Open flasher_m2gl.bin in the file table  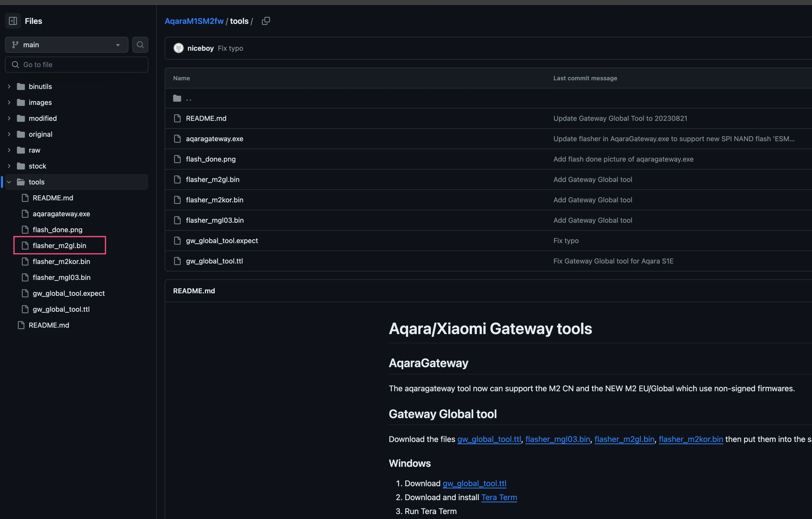213,180
